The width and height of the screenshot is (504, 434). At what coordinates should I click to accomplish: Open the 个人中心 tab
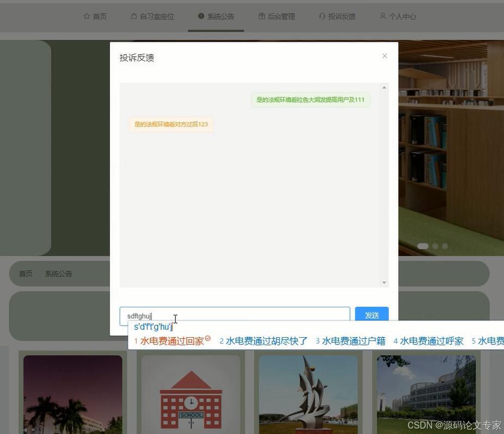click(403, 16)
